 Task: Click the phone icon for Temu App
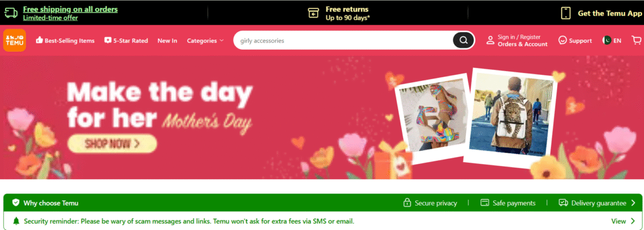coord(566,13)
